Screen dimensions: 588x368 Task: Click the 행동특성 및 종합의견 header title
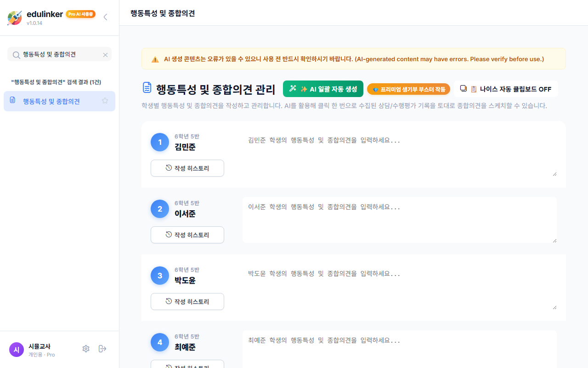(163, 13)
